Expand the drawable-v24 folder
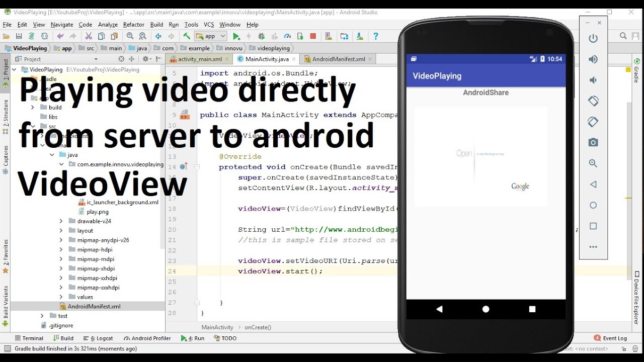This screenshot has height=362, width=644. coord(61,221)
